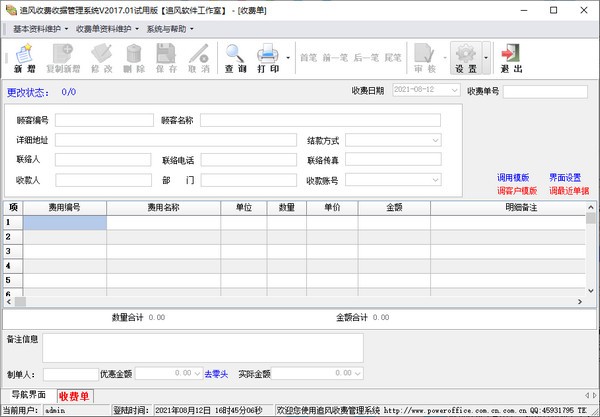
Task: Click the 费用名称 column header
Action: pos(163,208)
